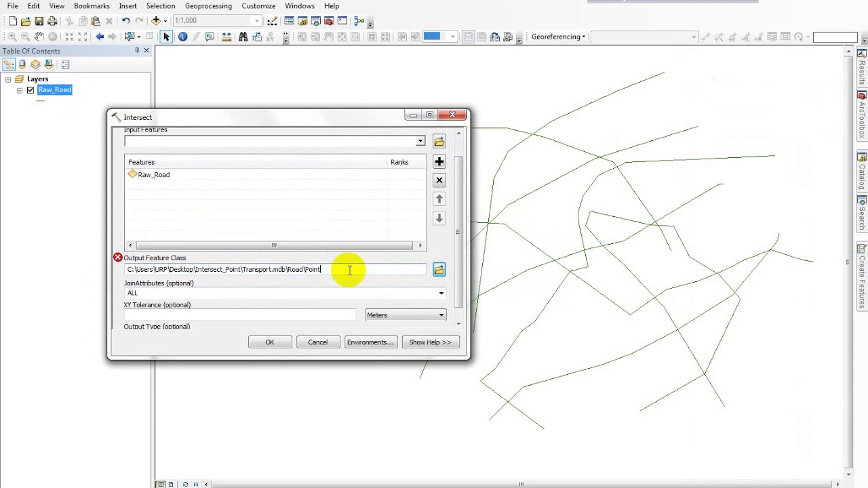Open the Georeferencing dropdown menu

pos(558,37)
